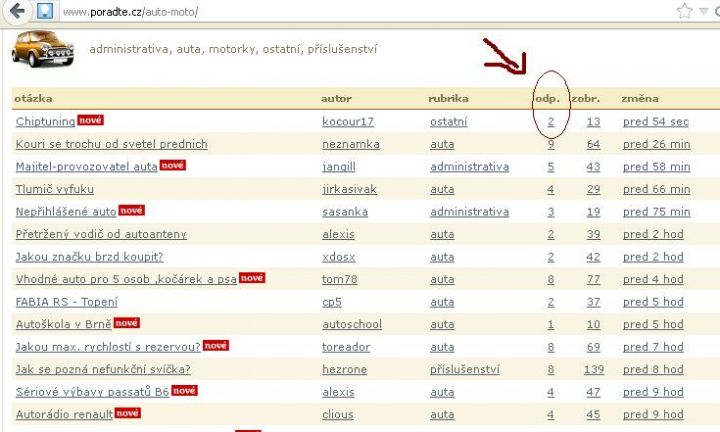Click the category list text 'administrativa, auta, motorky'
Image resolution: width=720 pixels, height=432 pixels.
point(173,49)
